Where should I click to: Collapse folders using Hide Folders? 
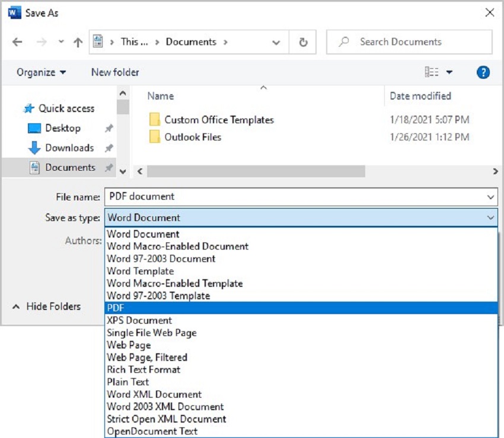click(47, 306)
